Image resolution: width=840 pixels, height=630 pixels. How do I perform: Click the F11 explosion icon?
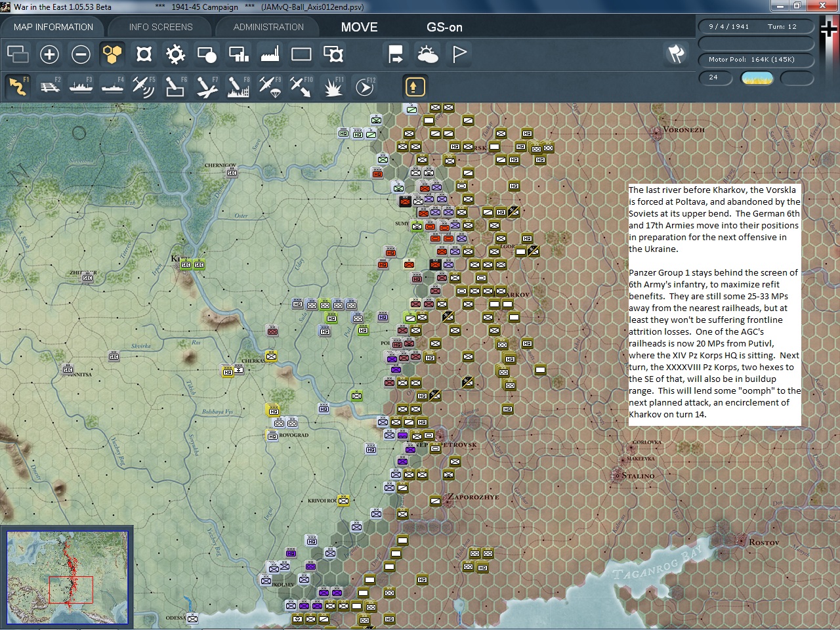(x=333, y=87)
